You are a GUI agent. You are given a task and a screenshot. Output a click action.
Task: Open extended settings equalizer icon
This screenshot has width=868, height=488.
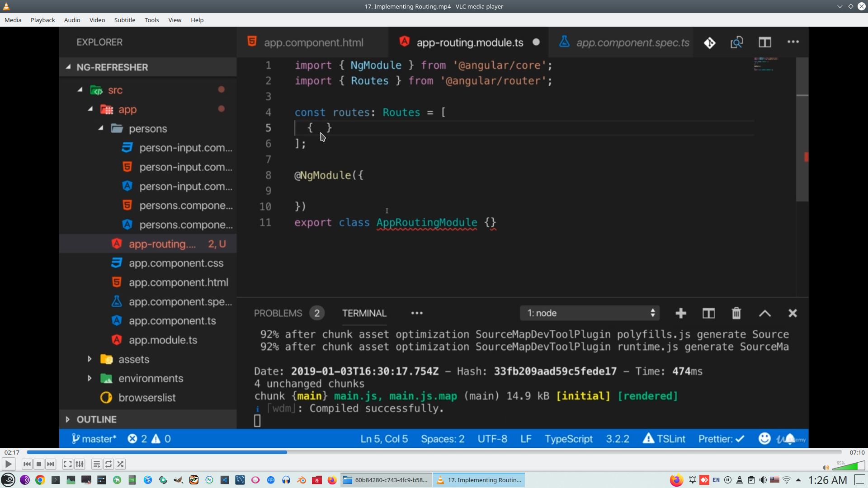pyautogui.click(x=80, y=464)
